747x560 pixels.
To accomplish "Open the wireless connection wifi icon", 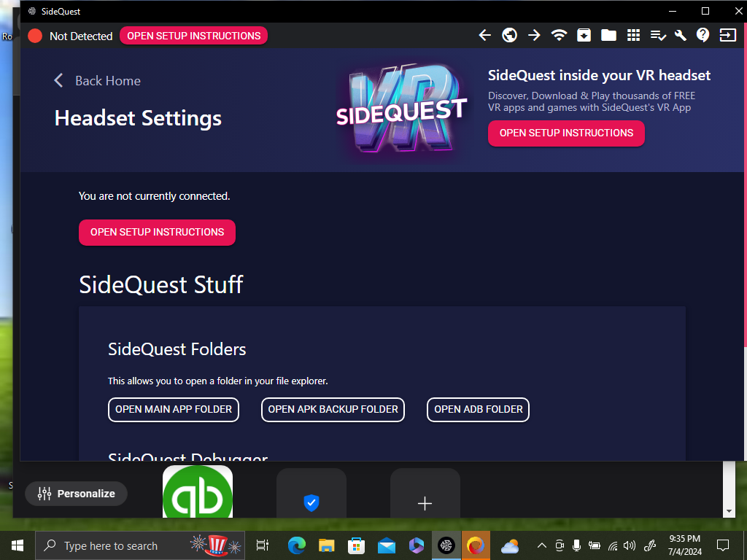I will 559,35.
